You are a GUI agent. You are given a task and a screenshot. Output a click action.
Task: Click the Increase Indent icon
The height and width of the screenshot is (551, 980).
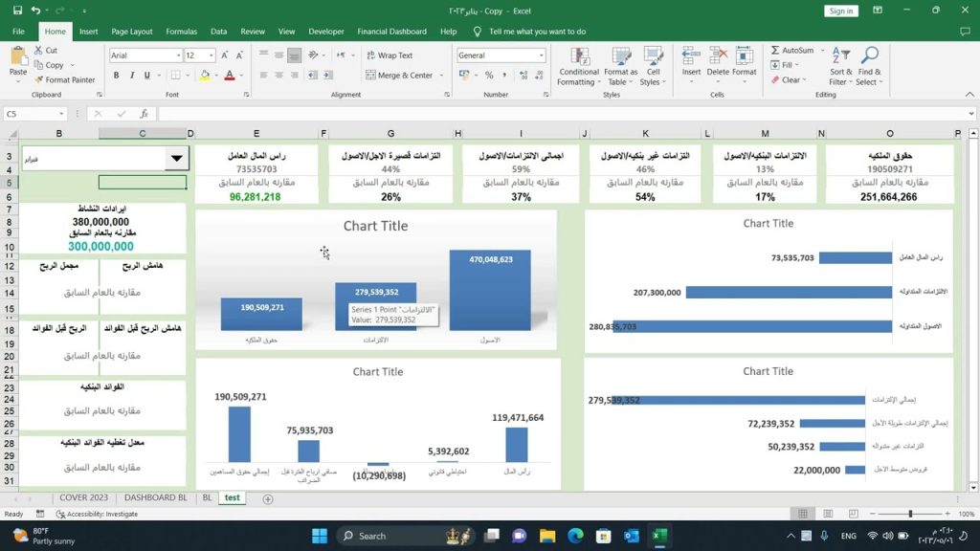(x=327, y=75)
